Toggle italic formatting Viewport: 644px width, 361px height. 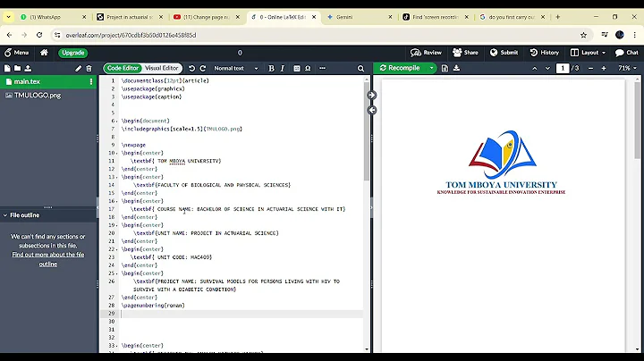tap(282, 69)
